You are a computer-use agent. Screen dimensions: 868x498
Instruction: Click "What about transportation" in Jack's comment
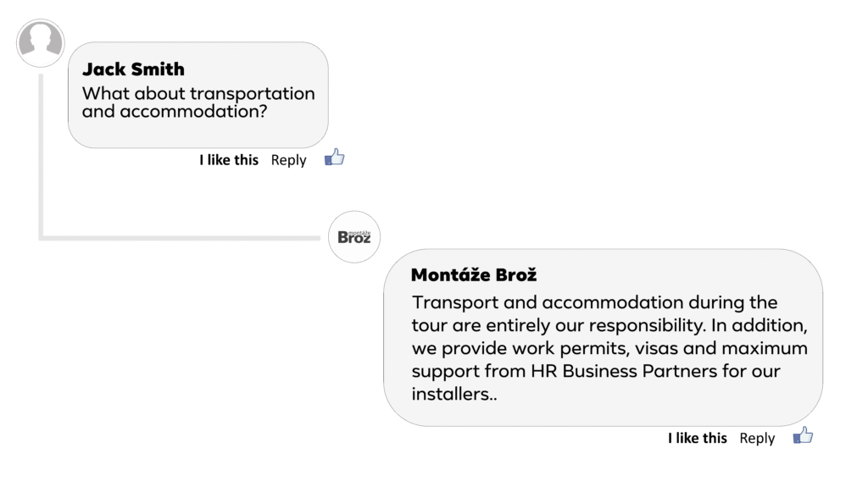tap(198, 93)
